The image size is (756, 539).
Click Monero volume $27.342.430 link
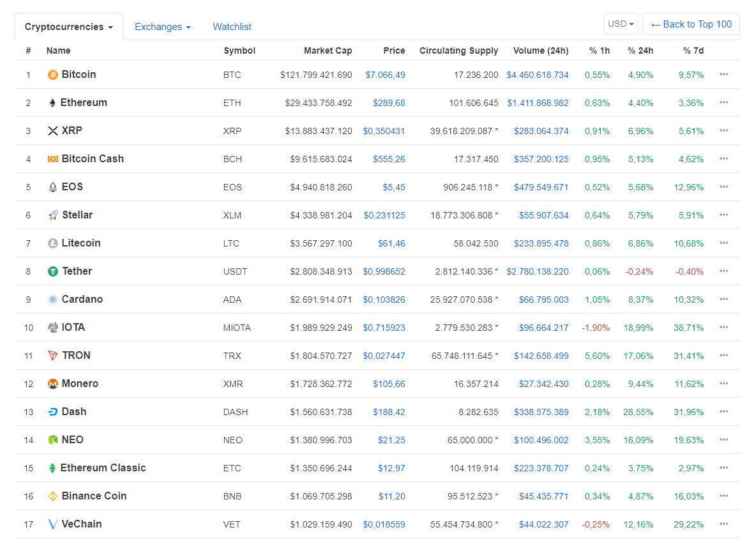coord(543,384)
